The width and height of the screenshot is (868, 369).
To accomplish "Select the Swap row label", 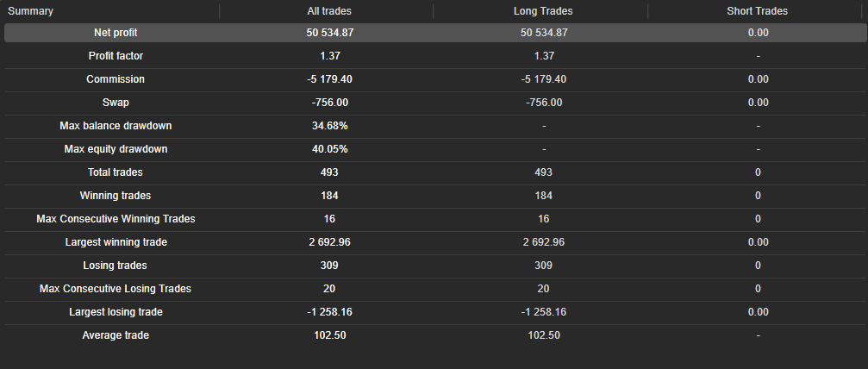I will coord(116,103).
